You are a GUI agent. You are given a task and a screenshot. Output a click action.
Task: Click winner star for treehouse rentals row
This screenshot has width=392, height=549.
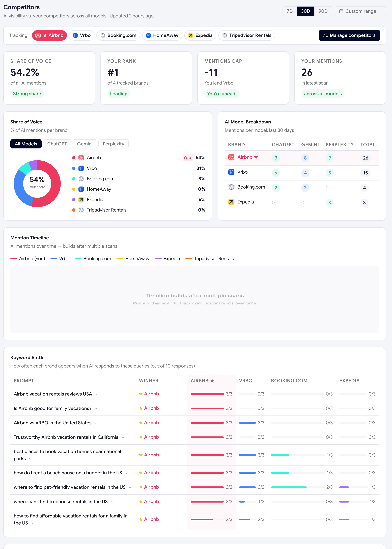pyautogui.click(x=141, y=501)
